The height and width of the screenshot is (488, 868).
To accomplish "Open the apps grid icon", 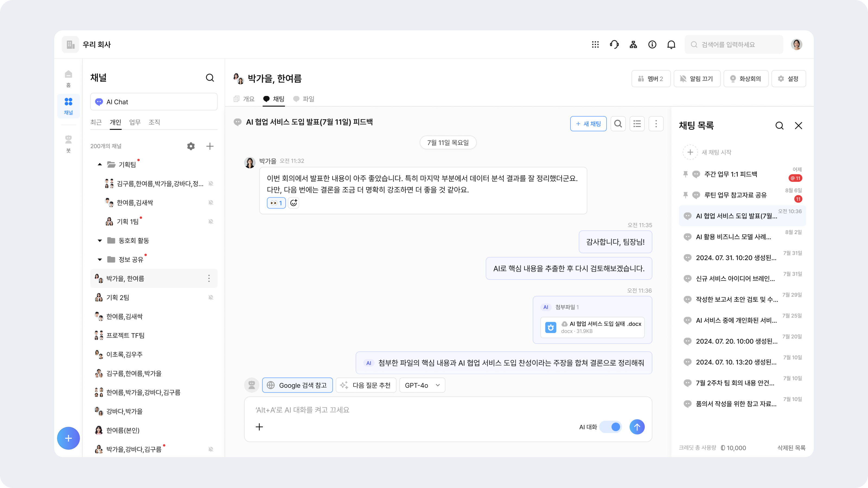I will tap(595, 44).
